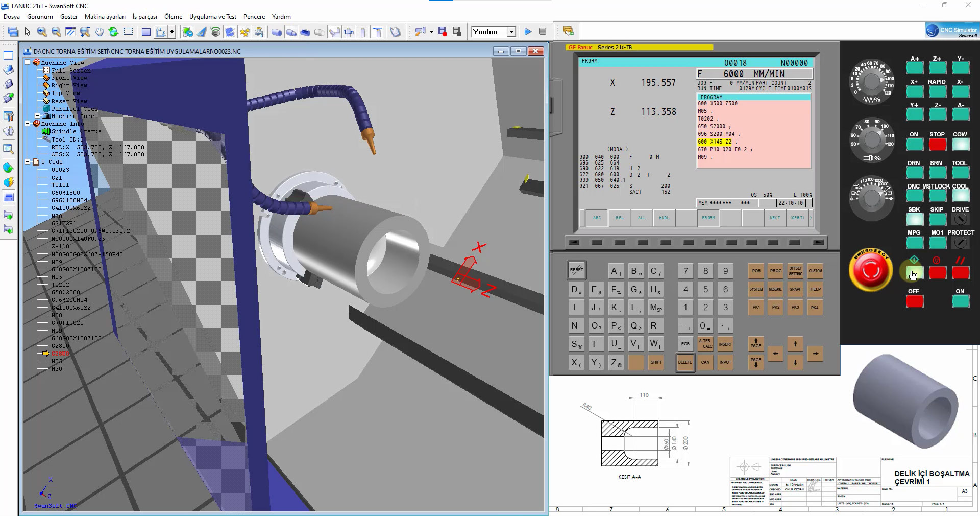The width and height of the screenshot is (980, 516).
Task: Toggle the COOL coolant switch
Action: pos(960,196)
